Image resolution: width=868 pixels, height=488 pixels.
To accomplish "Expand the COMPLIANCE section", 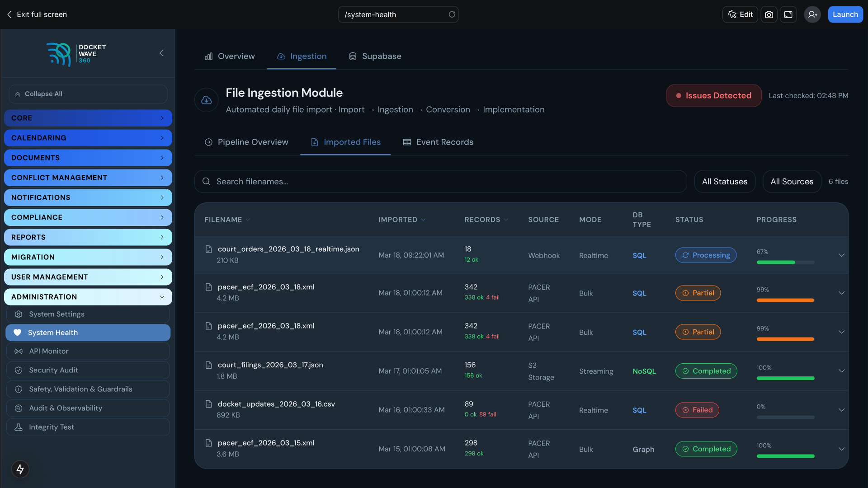I will coord(88,217).
